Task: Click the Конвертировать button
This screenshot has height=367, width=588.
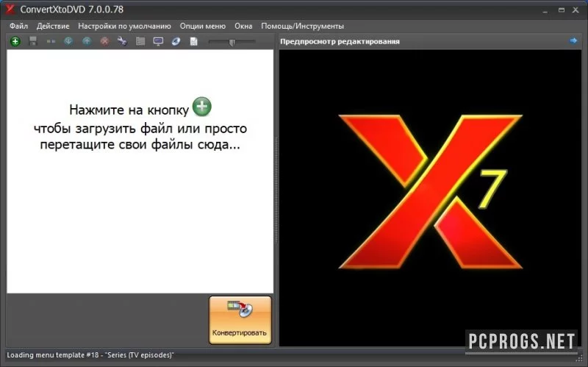Action: [x=240, y=320]
